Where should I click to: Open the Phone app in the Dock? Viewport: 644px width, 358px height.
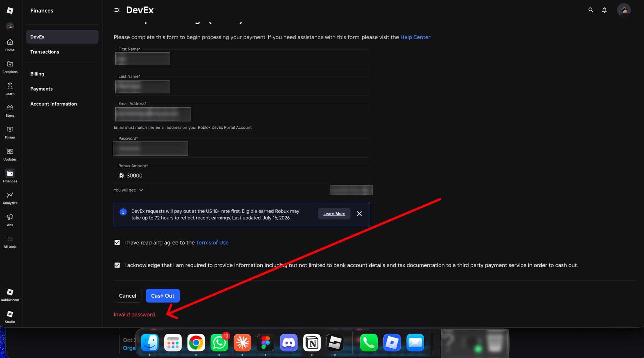tap(369, 343)
